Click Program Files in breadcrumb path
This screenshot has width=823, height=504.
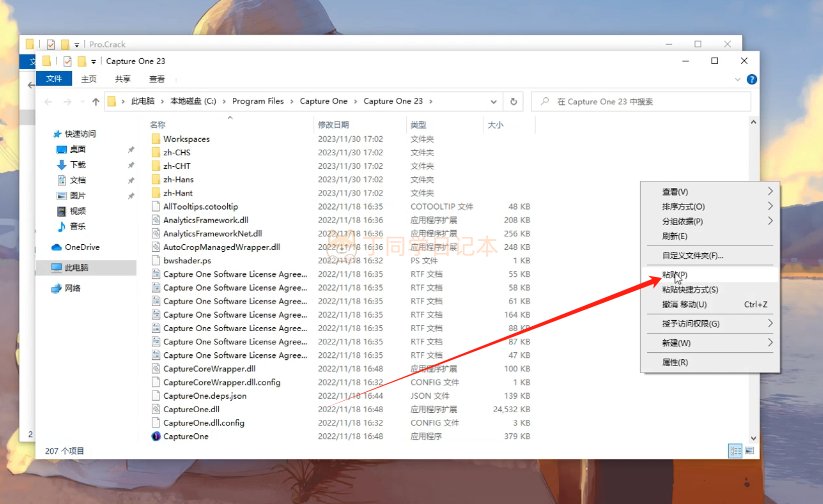tap(258, 101)
